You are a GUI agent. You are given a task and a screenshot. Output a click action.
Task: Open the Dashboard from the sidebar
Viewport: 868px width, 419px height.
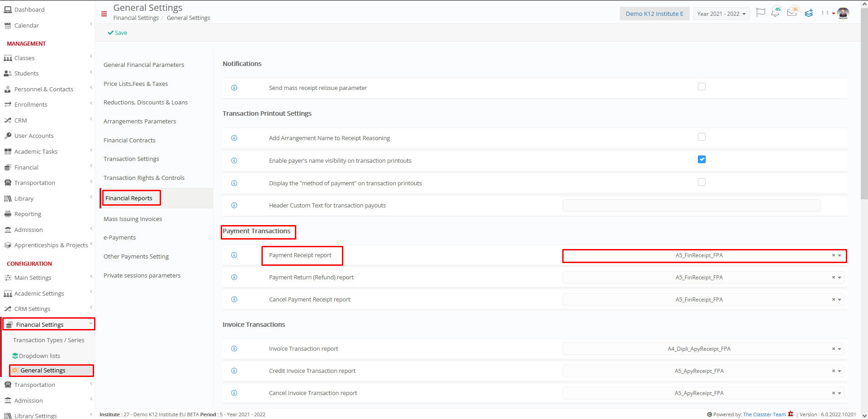pyautogui.click(x=29, y=9)
